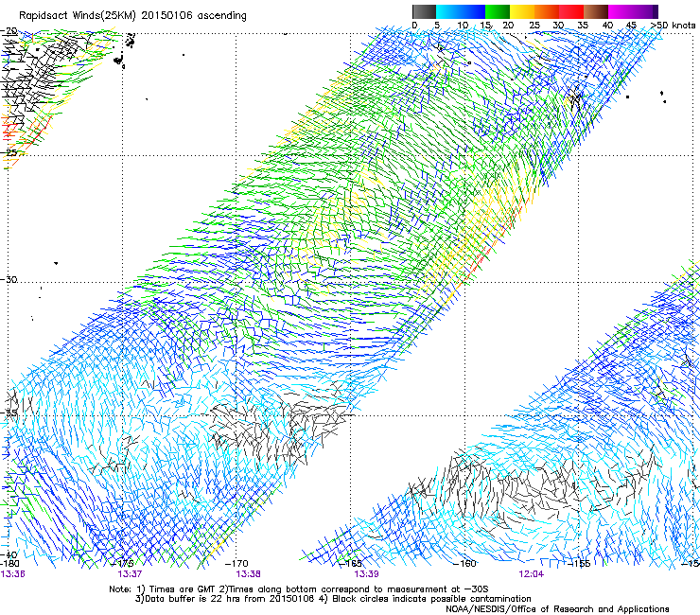Click the legend label '35' under color bar
This screenshot has width=700, height=615.
tap(583, 26)
